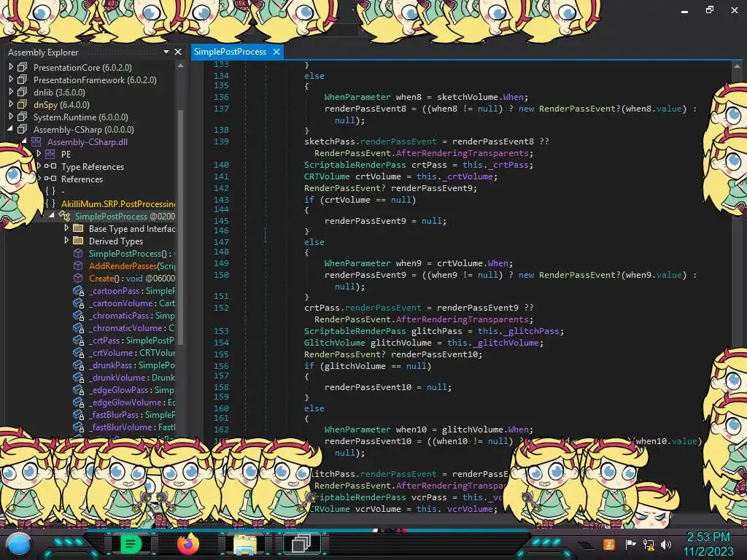Click the _cartoonPass field icon
The height and width of the screenshot is (560, 747).
(x=78, y=290)
